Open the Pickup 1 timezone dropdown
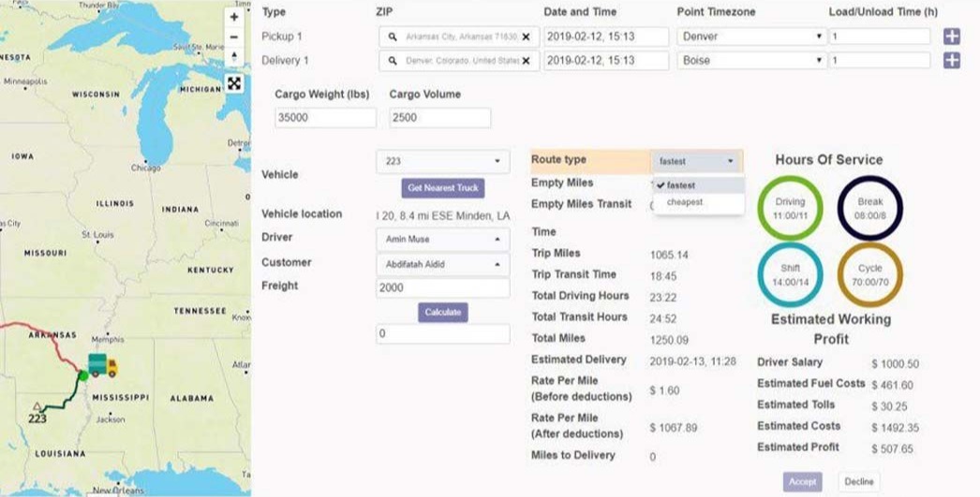The image size is (980, 497). (x=750, y=37)
